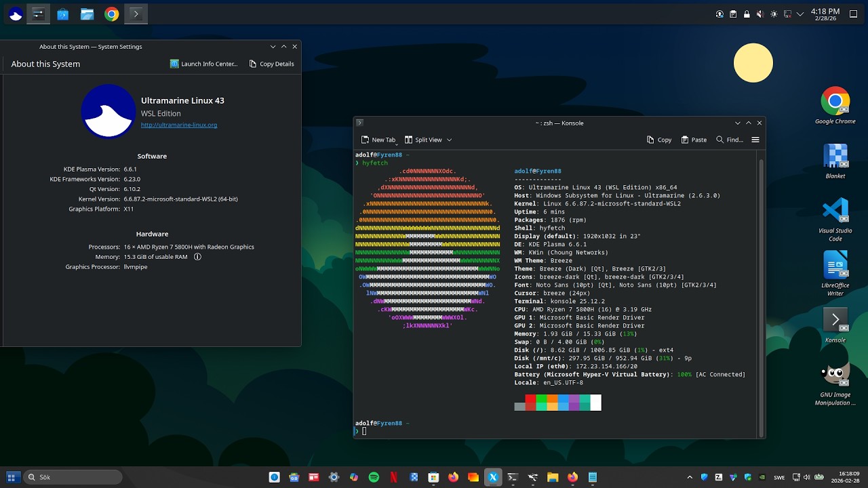Open the 4:18 PM clock in the top panel
This screenshot has width=868, height=488.
coord(825,14)
